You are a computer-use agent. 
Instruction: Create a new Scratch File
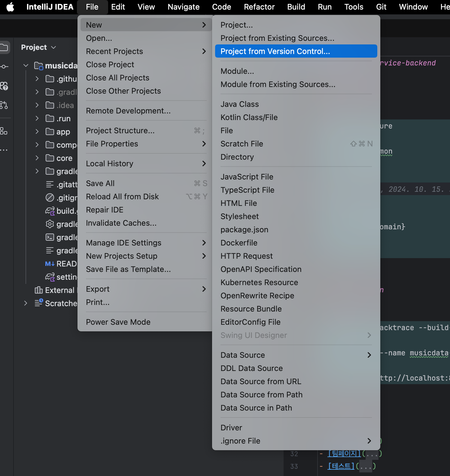296,144
